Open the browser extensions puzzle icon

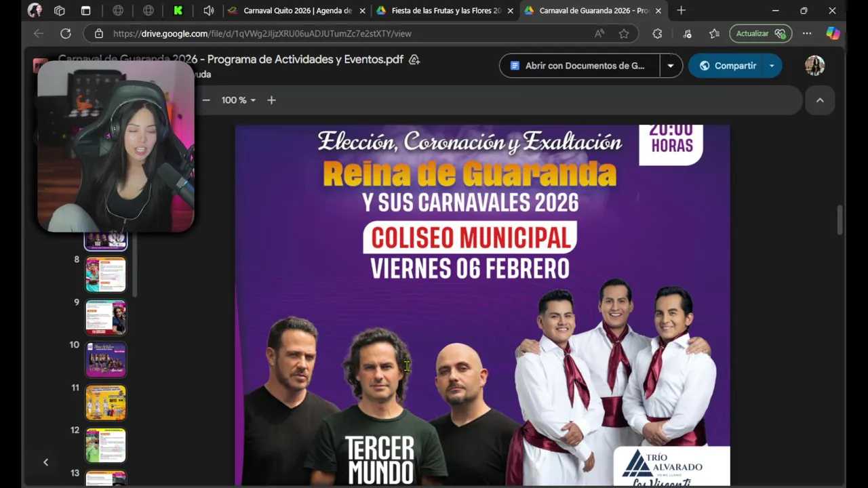pos(657,33)
